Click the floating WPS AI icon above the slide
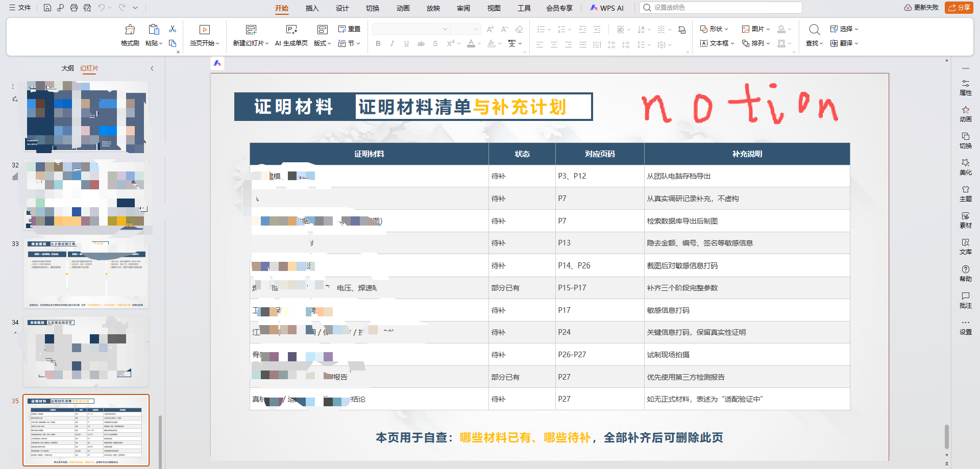980x469 pixels. tap(217, 63)
